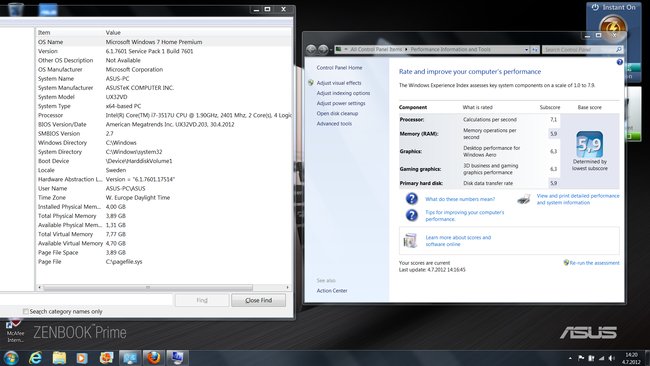Click the icon beside 'Learn more about scores'
This screenshot has height=366, width=650.
[x=410, y=240]
